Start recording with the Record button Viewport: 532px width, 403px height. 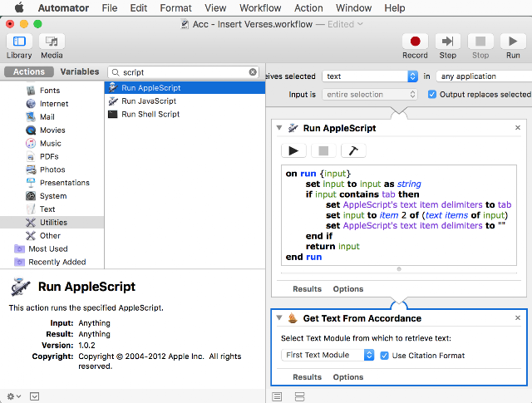tap(415, 42)
